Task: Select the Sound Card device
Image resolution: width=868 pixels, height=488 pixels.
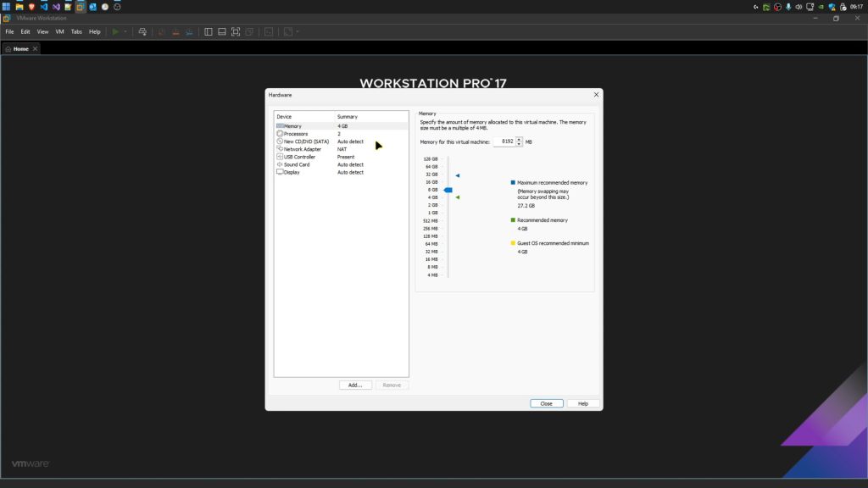Action: coord(296,164)
